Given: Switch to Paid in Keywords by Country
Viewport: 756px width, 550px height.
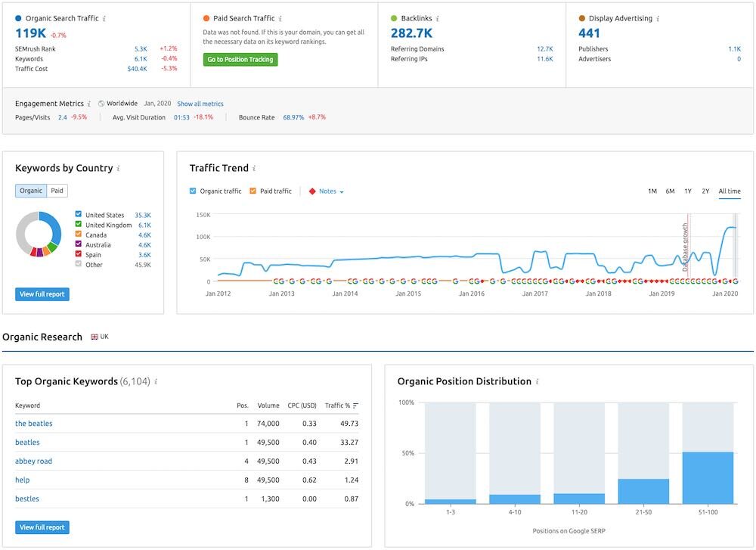Looking at the screenshot, I should click(x=57, y=191).
